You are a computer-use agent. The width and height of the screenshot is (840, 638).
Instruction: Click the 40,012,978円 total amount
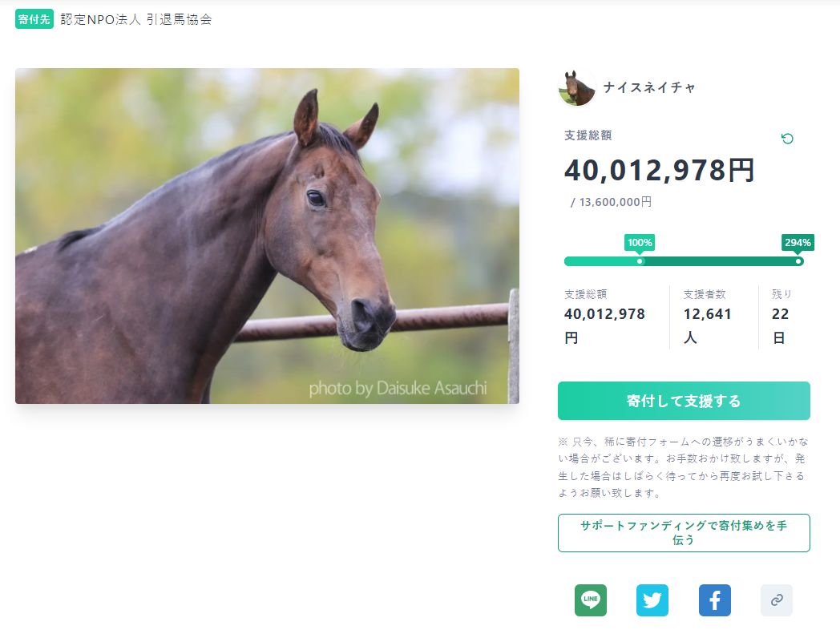[659, 171]
